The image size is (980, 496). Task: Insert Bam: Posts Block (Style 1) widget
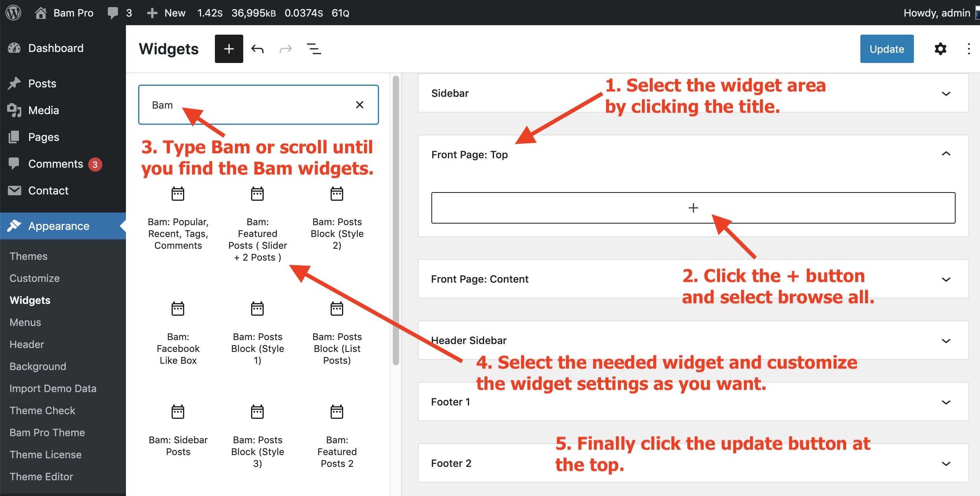point(257,334)
